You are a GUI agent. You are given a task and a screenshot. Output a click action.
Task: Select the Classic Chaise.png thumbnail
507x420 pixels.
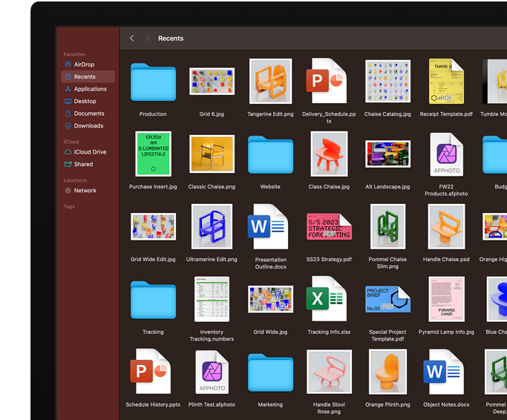(x=212, y=154)
